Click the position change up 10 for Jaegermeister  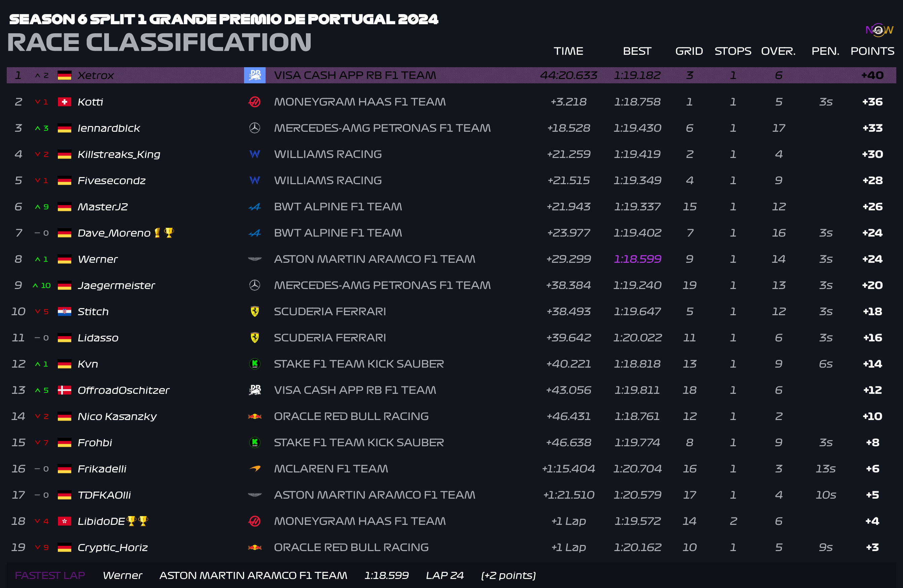tap(42, 285)
